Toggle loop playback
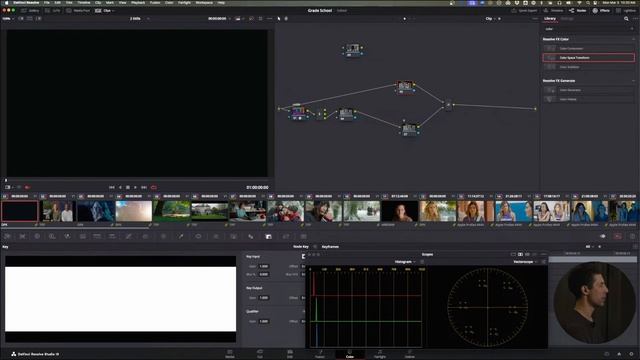The height and width of the screenshot is (360, 640). 154,187
